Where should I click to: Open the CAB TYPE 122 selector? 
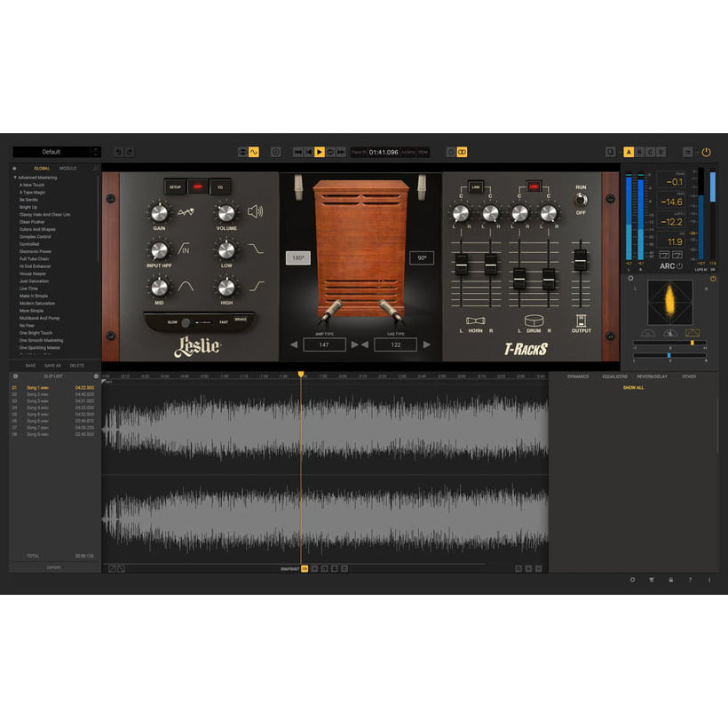click(396, 345)
